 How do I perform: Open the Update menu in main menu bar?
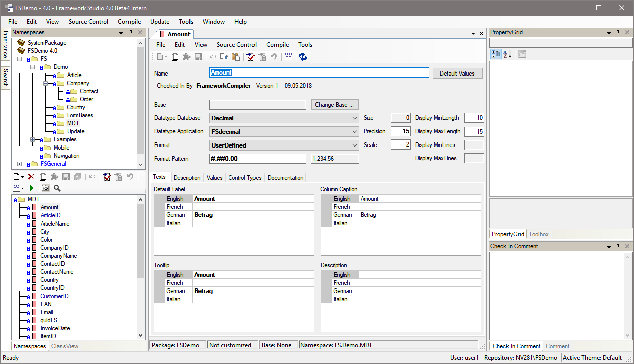click(x=160, y=22)
